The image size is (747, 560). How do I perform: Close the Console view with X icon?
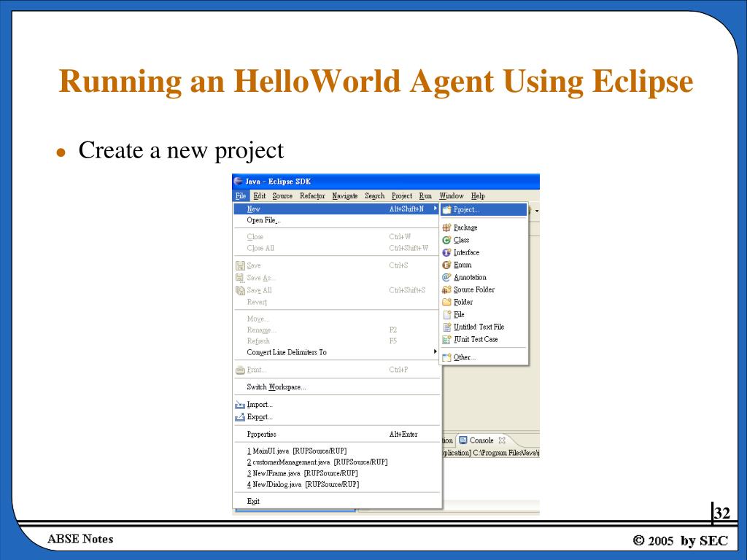click(x=502, y=440)
